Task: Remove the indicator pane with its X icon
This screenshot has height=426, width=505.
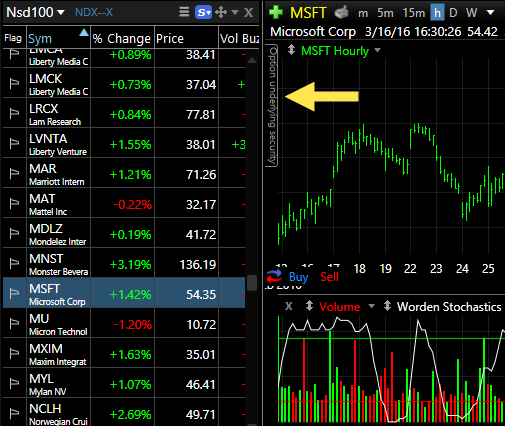Action: pyautogui.click(x=289, y=306)
